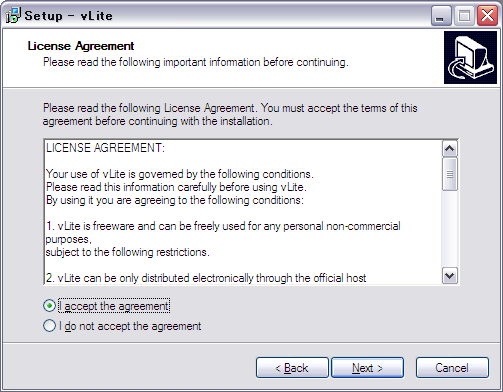Select "I accept the agreement" radio button
503x392 pixels.
pos(49,306)
